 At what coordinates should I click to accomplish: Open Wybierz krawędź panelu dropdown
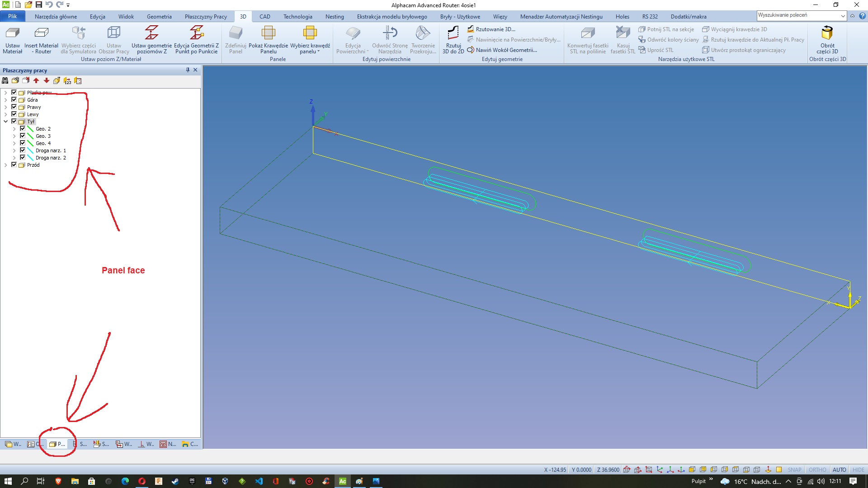[310, 48]
